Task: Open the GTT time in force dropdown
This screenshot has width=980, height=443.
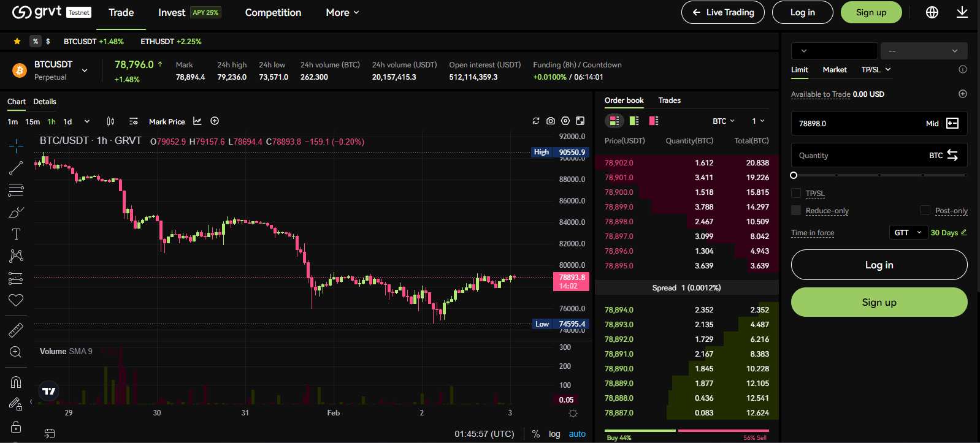Action: click(908, 233)
